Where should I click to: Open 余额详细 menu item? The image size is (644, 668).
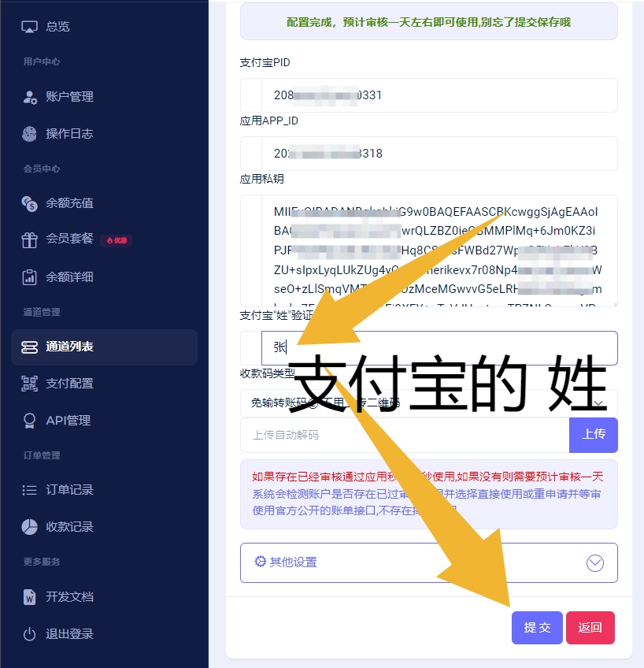click(x=69, y=277)
